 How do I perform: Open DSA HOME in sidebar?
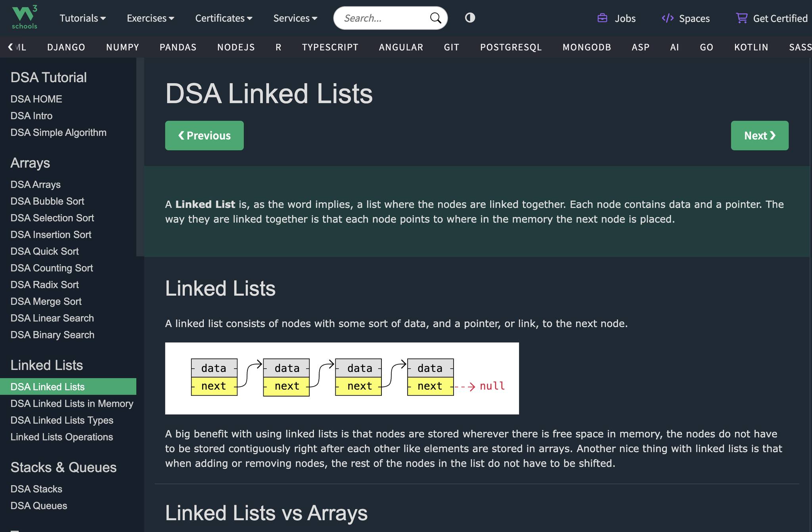[36, 99]
